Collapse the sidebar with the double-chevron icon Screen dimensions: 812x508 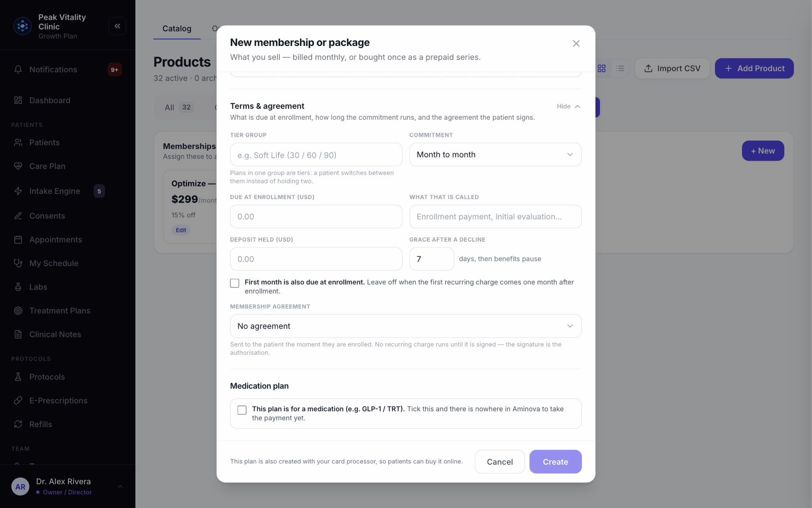[117, 26]
